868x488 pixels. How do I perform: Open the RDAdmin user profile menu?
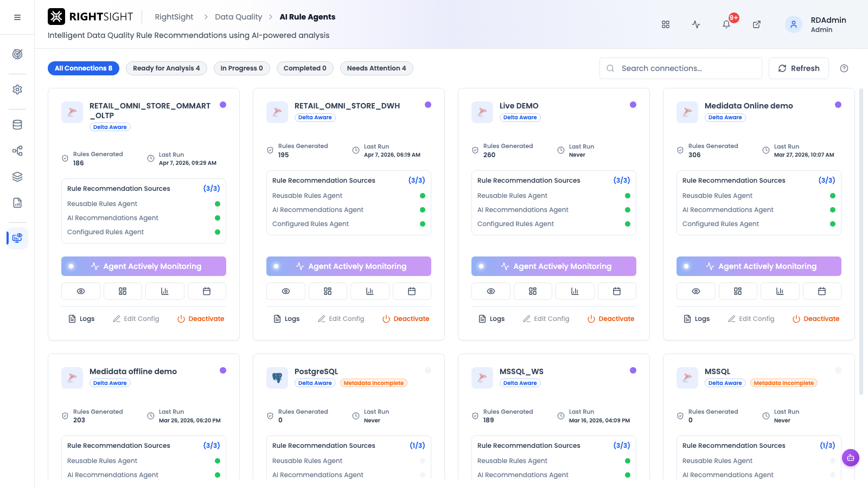(815, 24)
